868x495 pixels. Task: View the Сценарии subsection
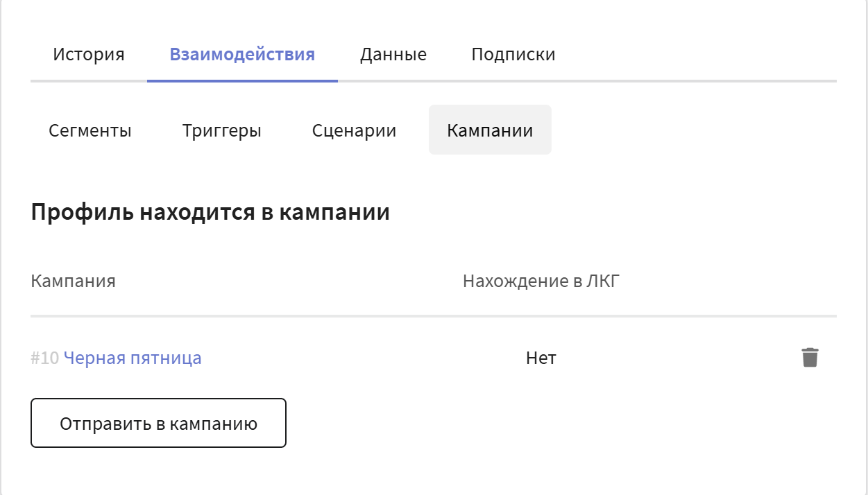[354, 130]
